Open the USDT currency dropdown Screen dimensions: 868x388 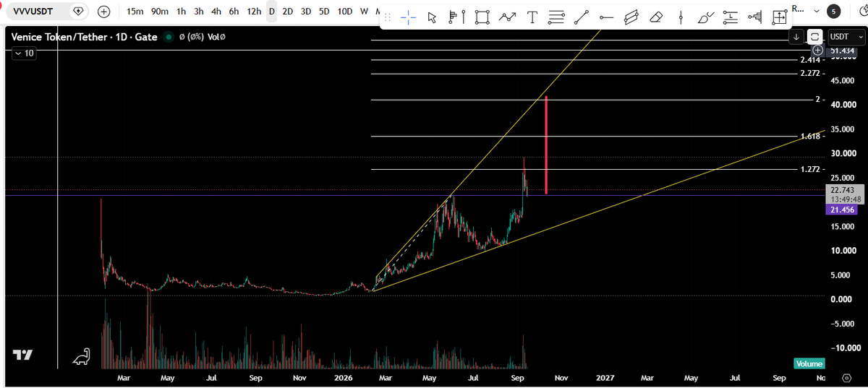(846, 36)
